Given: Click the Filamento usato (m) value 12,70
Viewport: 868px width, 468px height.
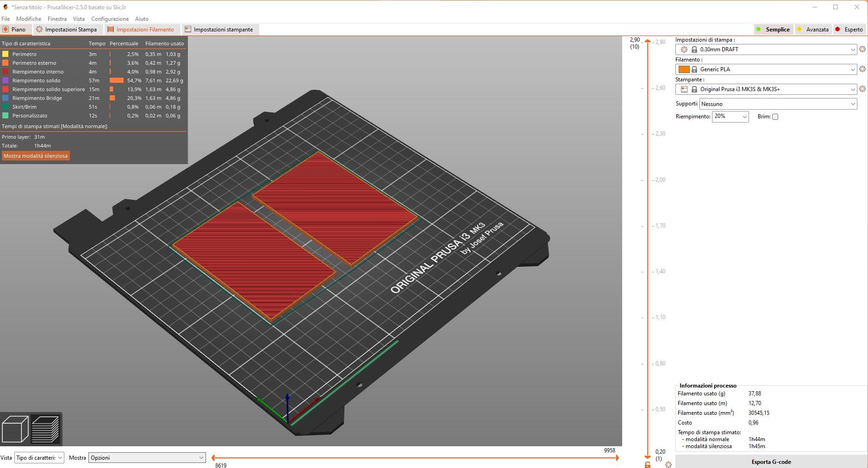Looking at the screenshot, I should (755, 403).
